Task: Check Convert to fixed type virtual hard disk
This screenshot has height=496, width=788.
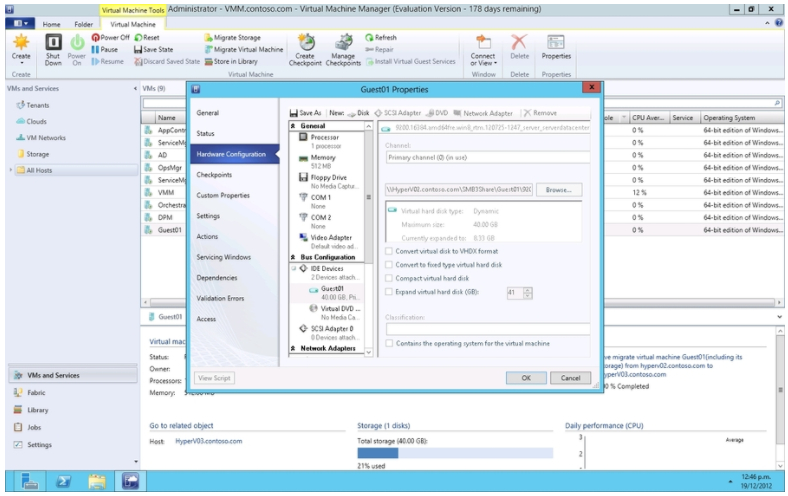Action: pyautogui.click(x=389, y=264)
